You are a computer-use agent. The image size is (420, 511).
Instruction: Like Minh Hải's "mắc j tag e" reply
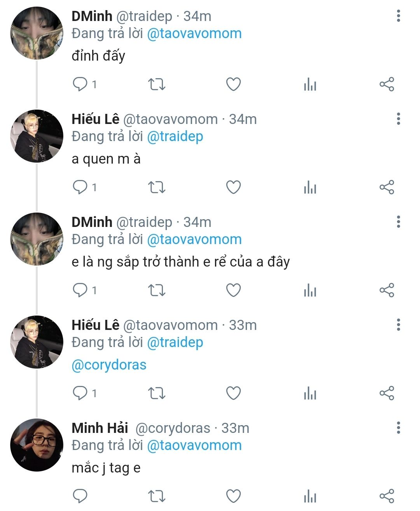pyautogui.click(x=233, y=496)
